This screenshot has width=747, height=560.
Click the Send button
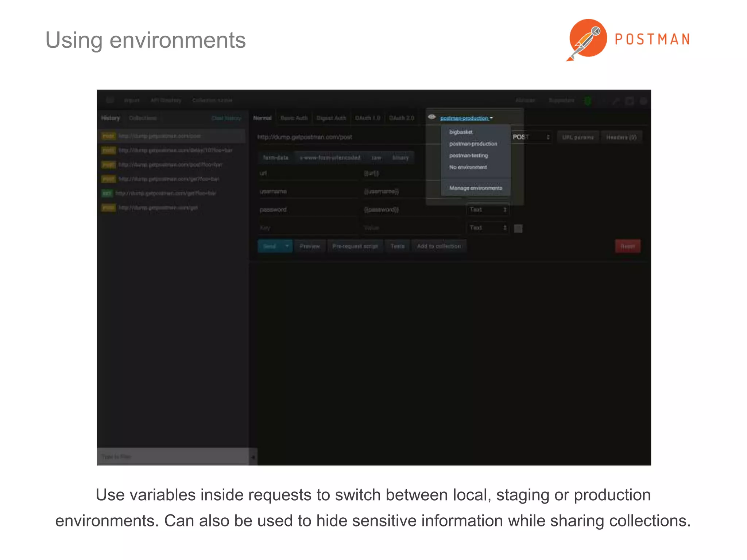[270, 246]
